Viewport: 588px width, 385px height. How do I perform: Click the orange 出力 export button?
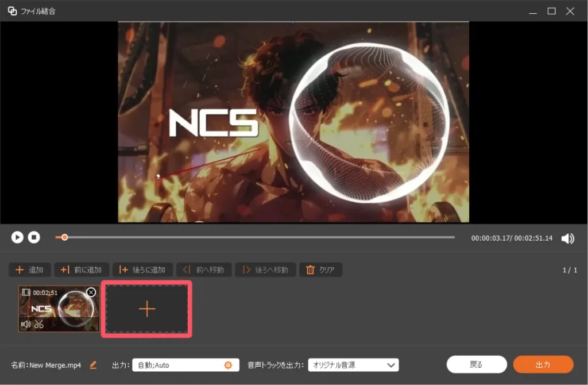tap(543, 364)
